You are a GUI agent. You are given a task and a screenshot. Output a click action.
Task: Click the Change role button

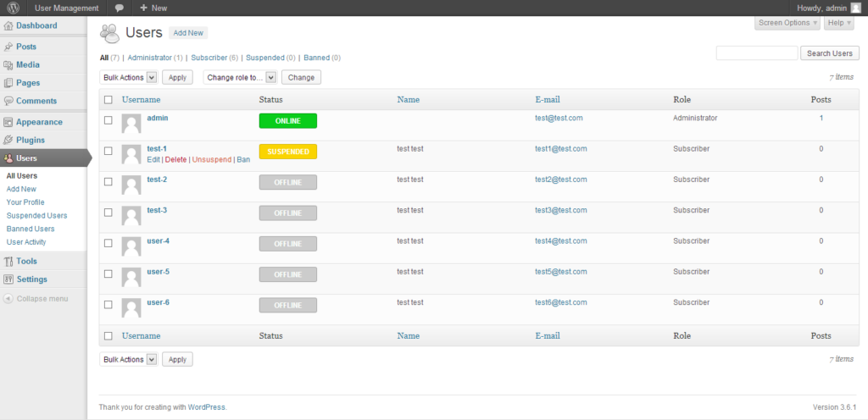click(x=301, y=77)
